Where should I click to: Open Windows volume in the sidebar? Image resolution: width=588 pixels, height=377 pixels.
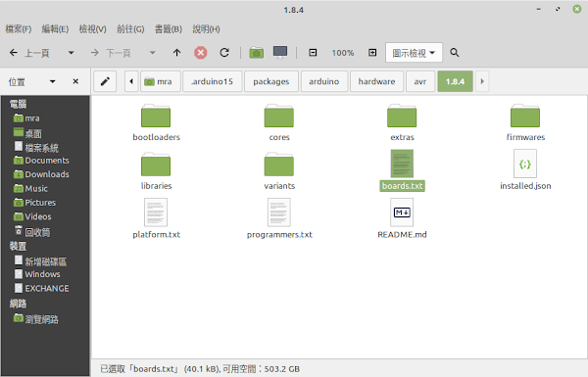point(37,274)
